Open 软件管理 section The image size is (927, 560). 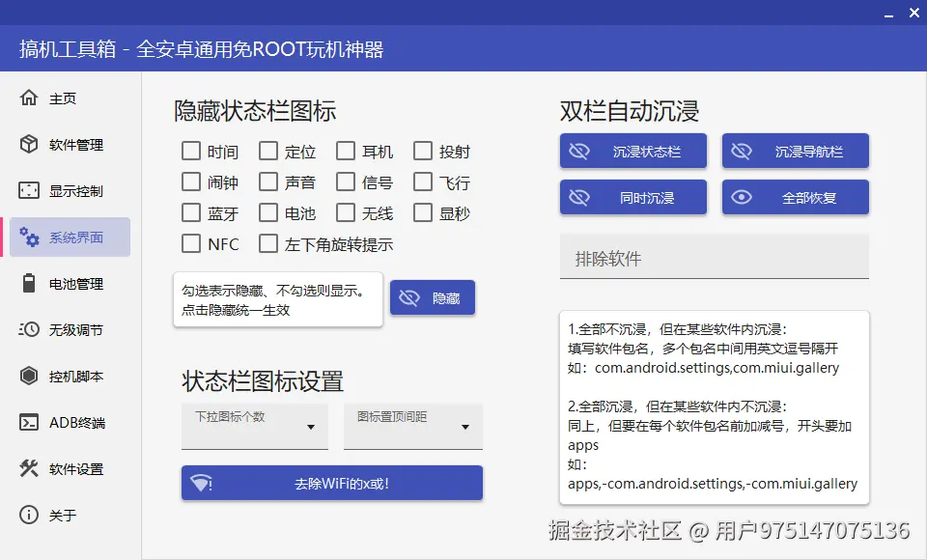[70, 144]
